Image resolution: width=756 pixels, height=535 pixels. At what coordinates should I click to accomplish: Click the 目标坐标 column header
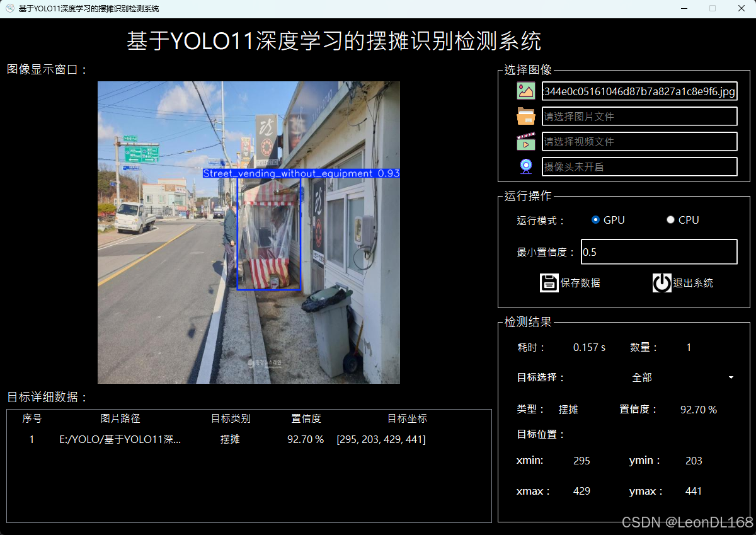[407, 418]
